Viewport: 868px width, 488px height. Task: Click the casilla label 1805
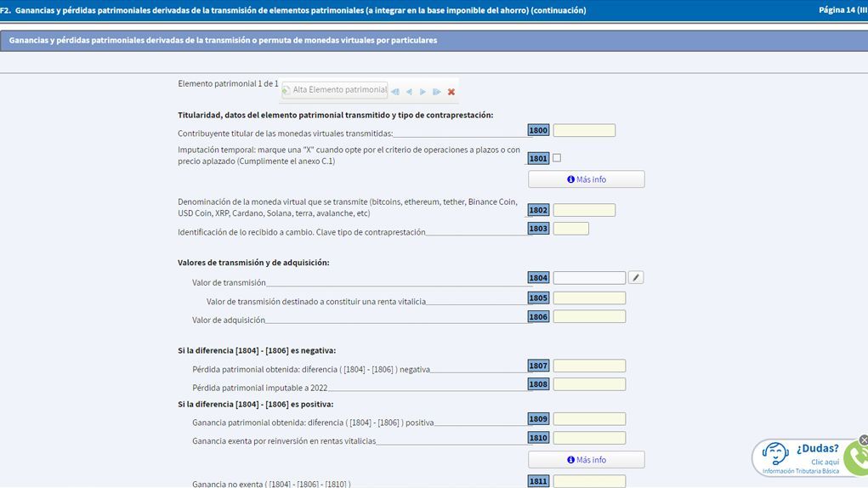pyautogui.click(x=538, y=298)
